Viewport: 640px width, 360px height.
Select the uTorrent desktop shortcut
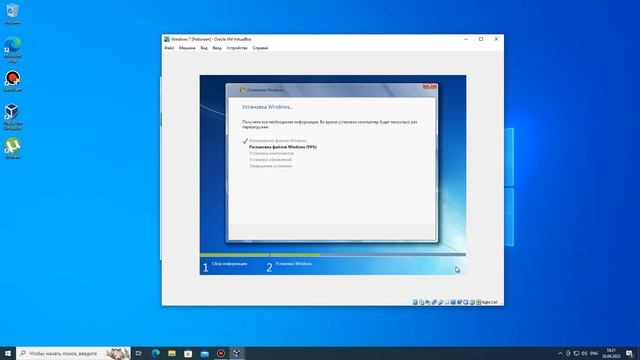click(x=13, y=149)
